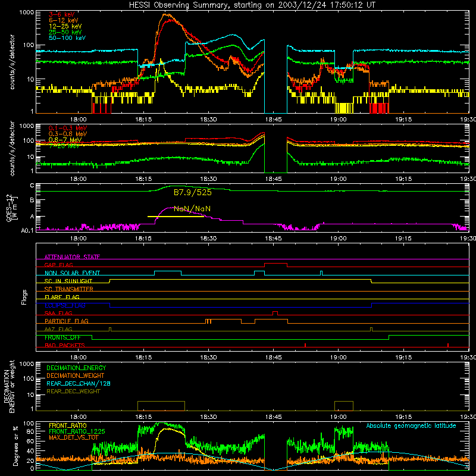This screenshot has width=476, height=476.
Task: Select the 3-6 keV legend label
Action: pos(61,14)
